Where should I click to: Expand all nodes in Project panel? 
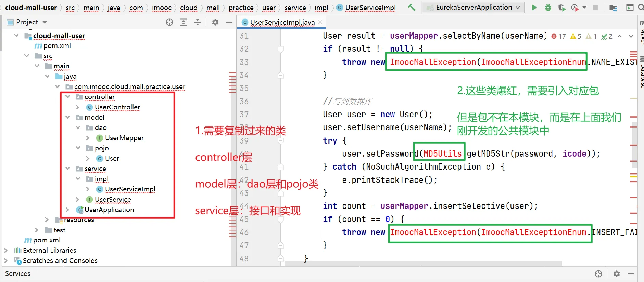[184, 22]
